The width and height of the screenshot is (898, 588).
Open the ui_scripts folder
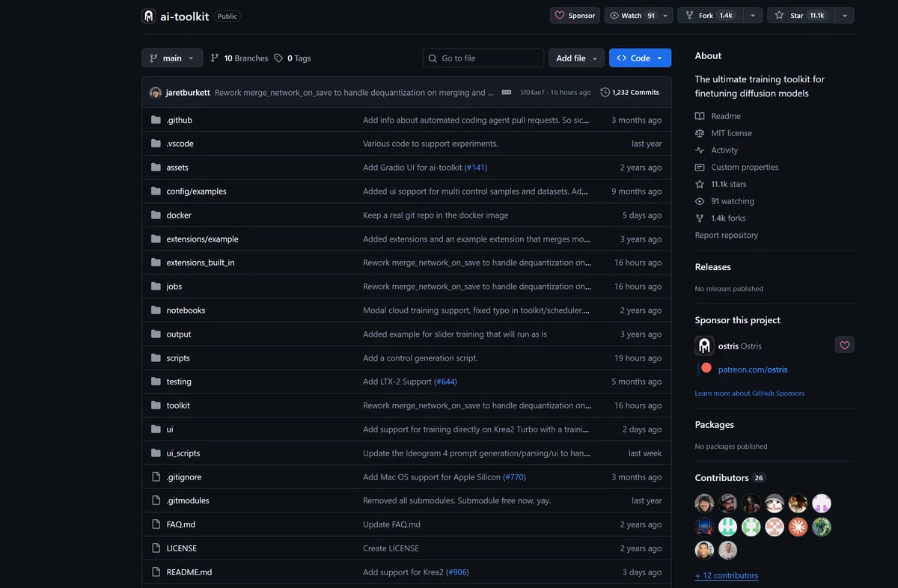tap(183, 453)
